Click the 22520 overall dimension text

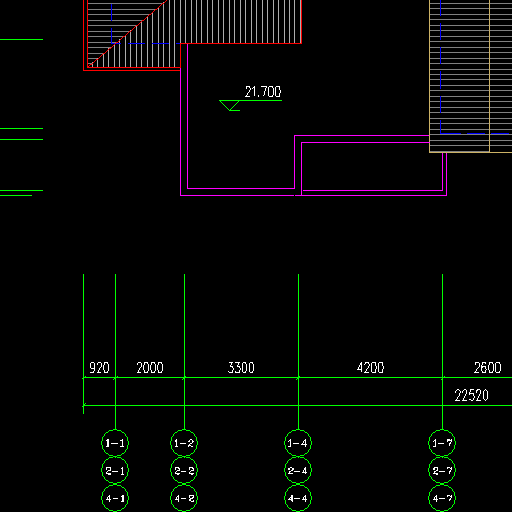pyautogui.click(x=472, y=396)
